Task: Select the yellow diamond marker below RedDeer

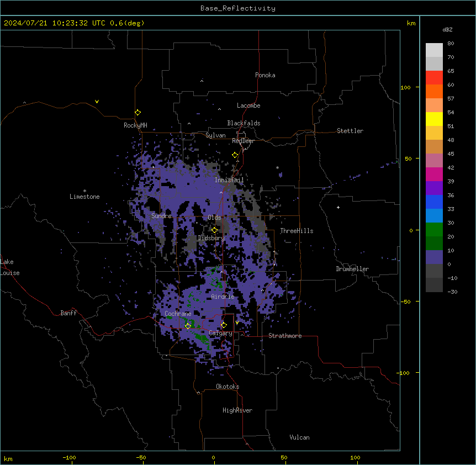Action: [x=235, y=155]
